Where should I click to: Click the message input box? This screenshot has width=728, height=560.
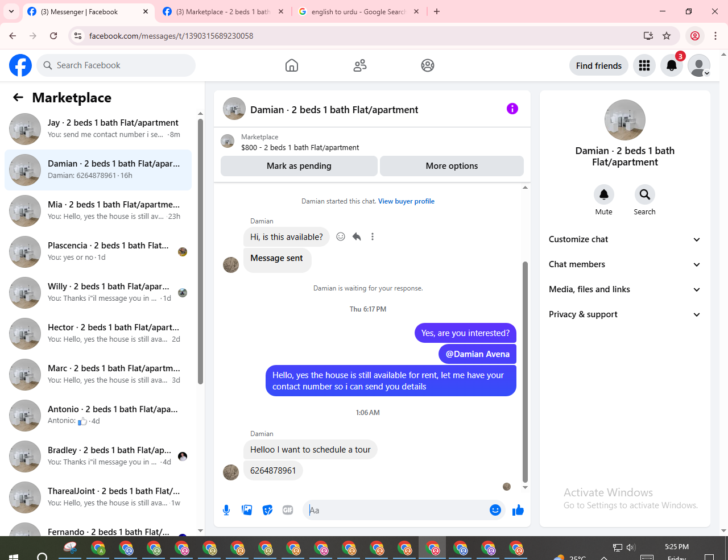(x=398, y=510)
